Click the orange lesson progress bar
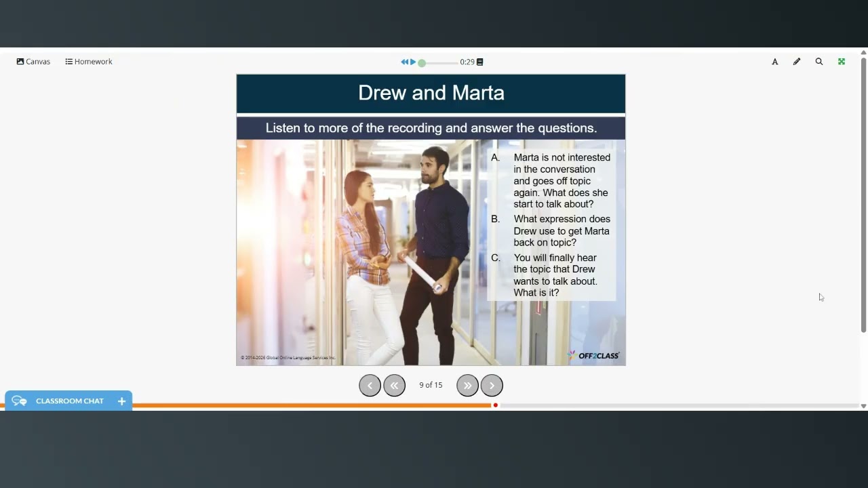The height and width of the screenshot is (488, 868). [x=312, y=405]
